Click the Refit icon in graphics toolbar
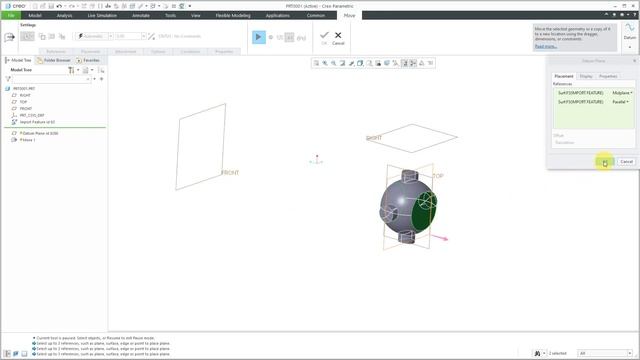The width and height of the screenshot is (640, 360). click(316, 63)
